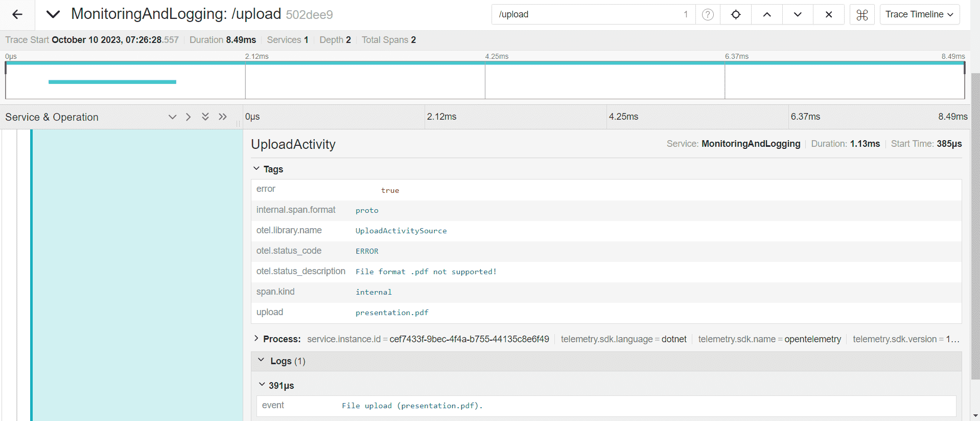Expand all spans double chevron down
This screenshot has width=980, height=421.
point(205,117)
